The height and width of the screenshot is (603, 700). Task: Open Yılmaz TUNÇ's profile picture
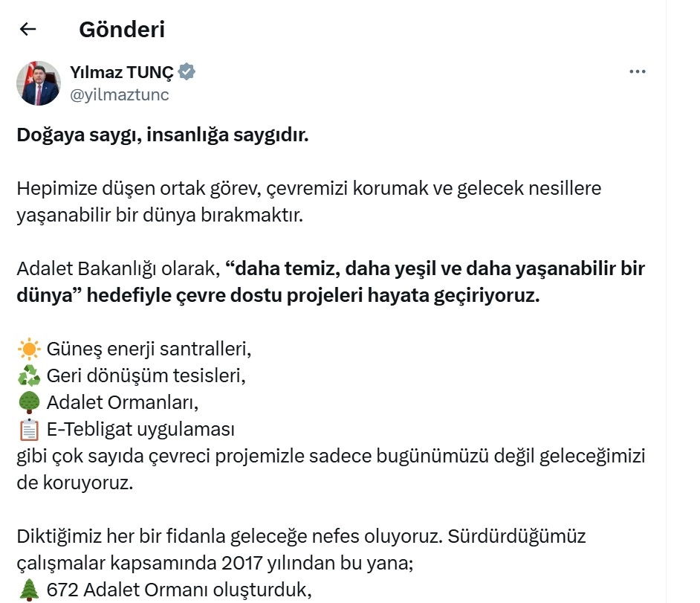tap(39, 83)
